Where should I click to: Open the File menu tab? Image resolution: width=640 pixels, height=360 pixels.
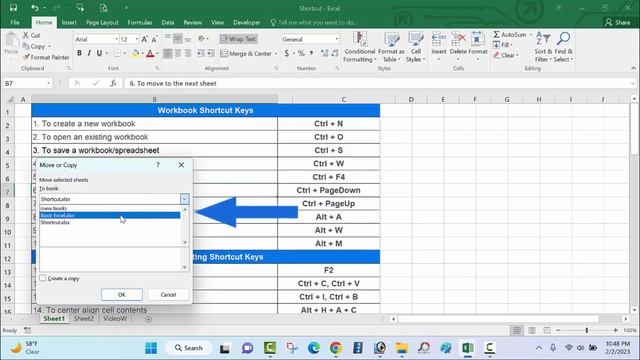click(x=15, y=22)
